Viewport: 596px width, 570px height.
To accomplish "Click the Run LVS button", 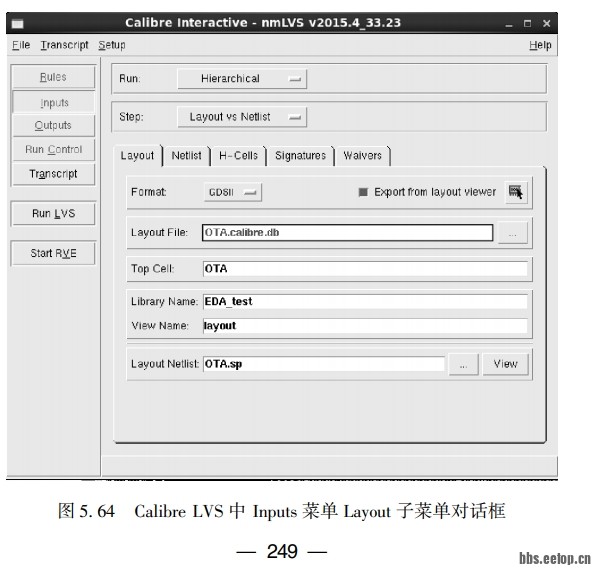I will 53,214.
